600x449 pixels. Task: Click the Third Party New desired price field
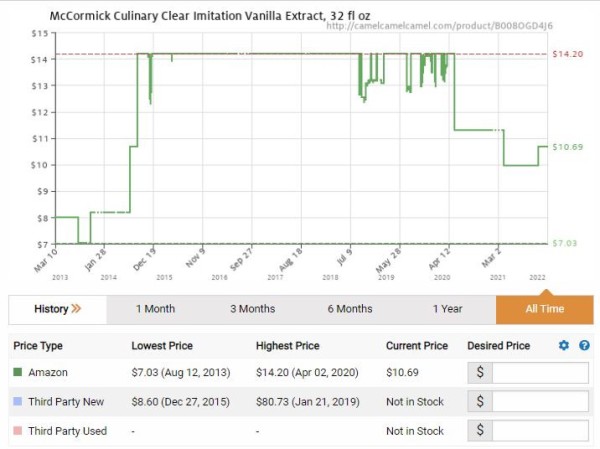(x=540, y=401)
